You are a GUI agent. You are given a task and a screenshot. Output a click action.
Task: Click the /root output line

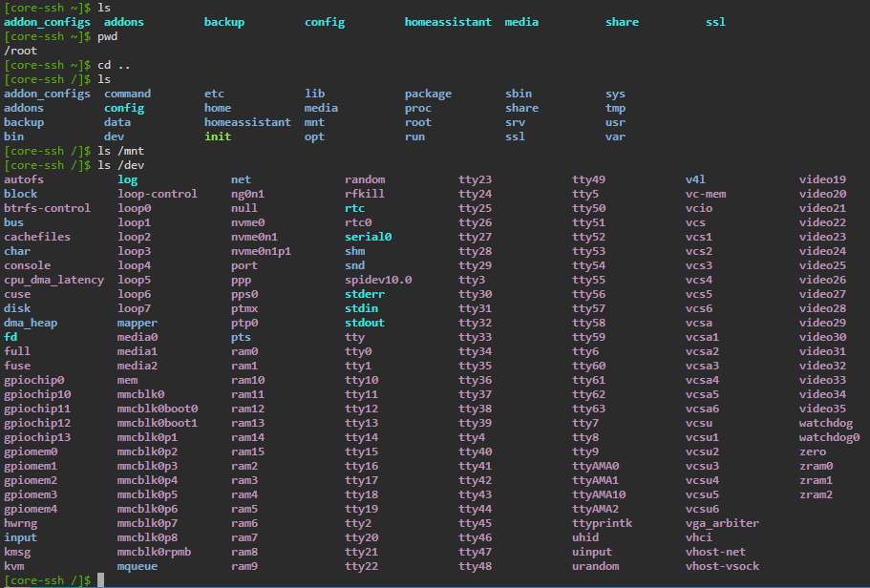[x=19, y=51]
